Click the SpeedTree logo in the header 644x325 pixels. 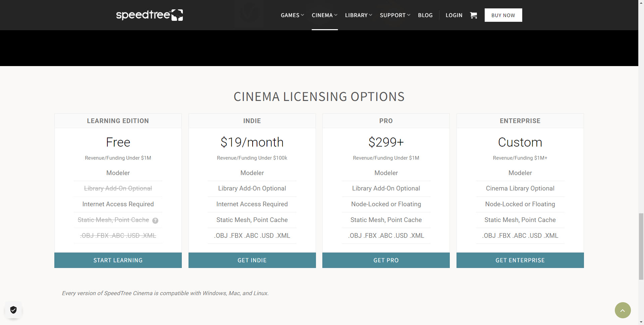(149, 15)
